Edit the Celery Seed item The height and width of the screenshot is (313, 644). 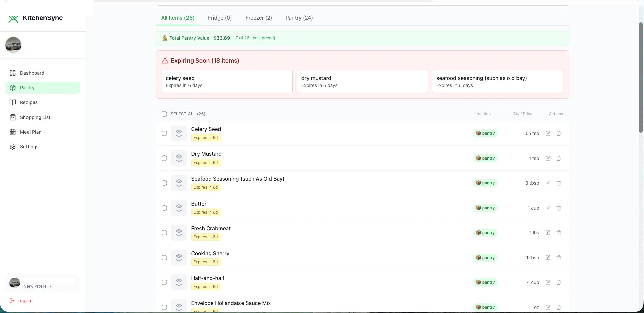[548, 133]
